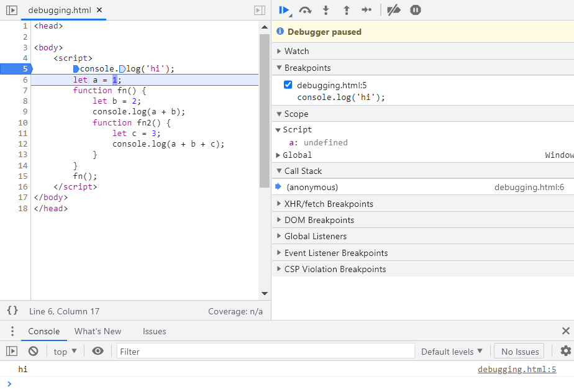Select the debugging.html file tab
Screen dimensions: 574x392
[60, 10]
